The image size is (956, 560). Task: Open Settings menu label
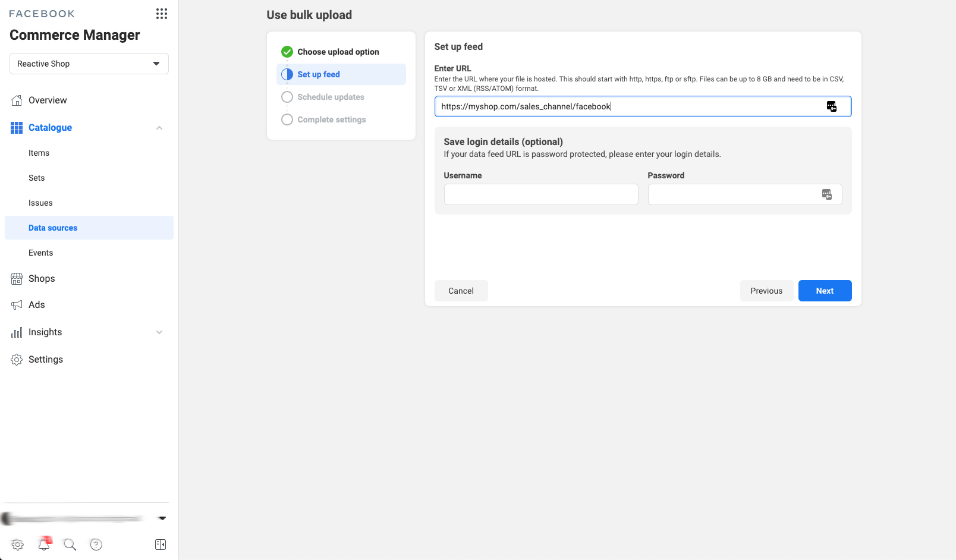click(46, 360)
